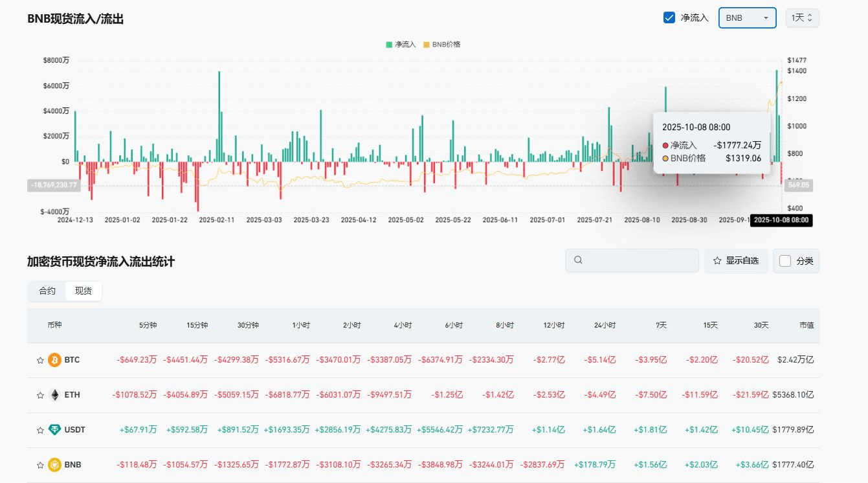Image resolution: width=868 pixels, height=483 pixels.
Task: Open the BNB coin dropdown
Action: coord(748,17)
